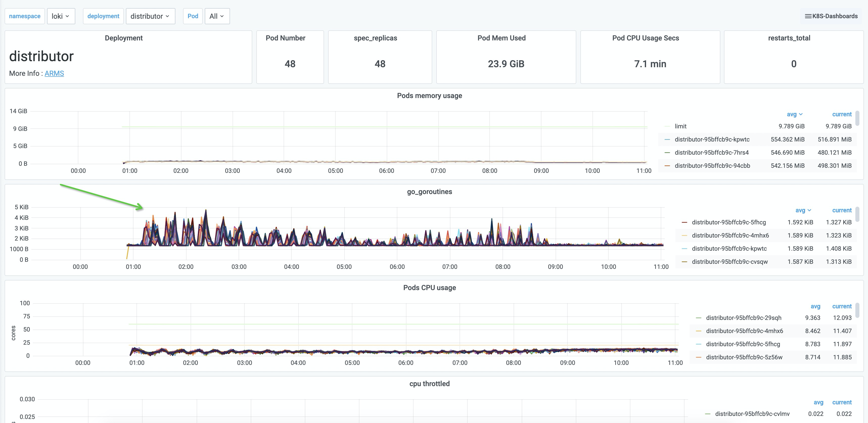This screenshot has width=868, height=423.
Task: Click the cyan line icon for distributor-95bffcb9c-kpwtc goroutines series
Action: point(684,249)
